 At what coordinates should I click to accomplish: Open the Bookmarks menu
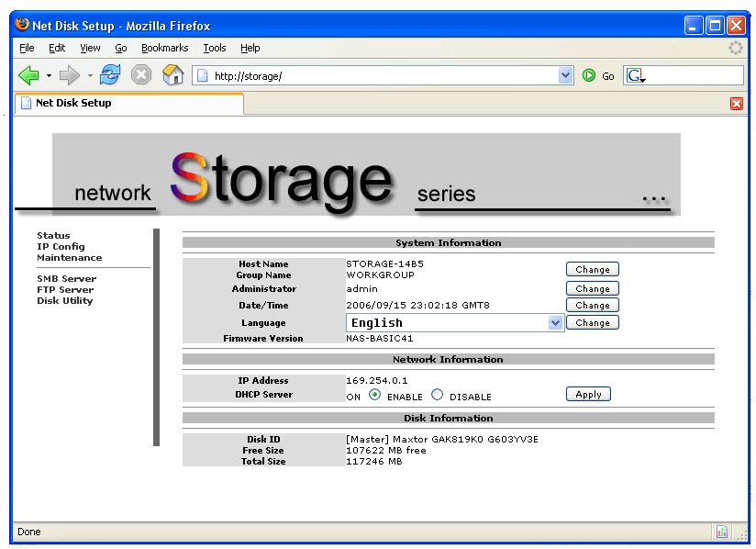164,48
